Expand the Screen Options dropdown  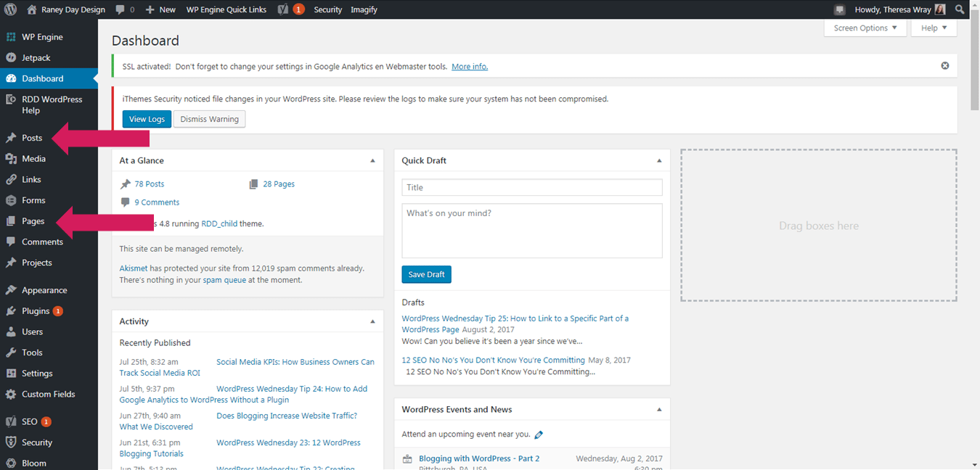click(865, 28)
